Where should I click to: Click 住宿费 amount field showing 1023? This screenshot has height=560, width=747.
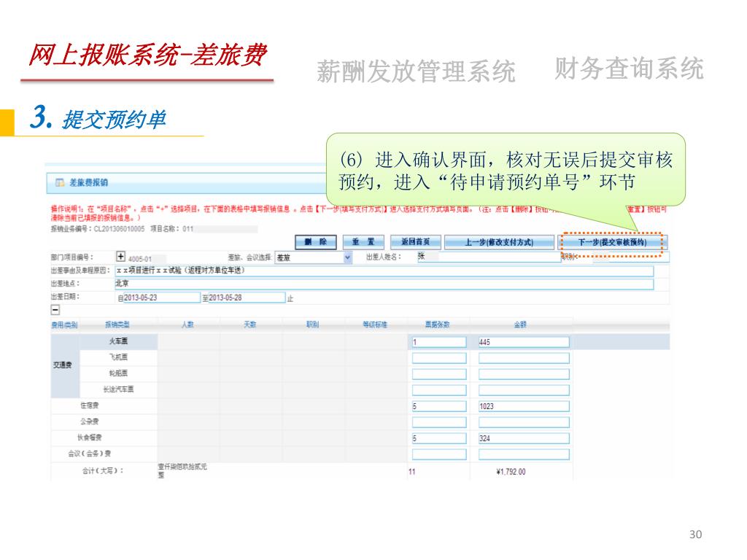point(524,406)
